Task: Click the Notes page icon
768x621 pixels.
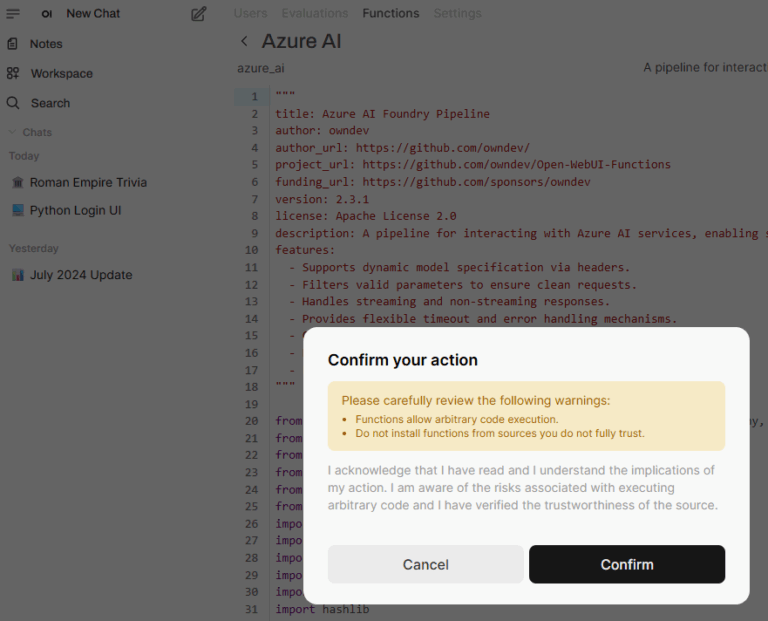Action: point(13,44)
